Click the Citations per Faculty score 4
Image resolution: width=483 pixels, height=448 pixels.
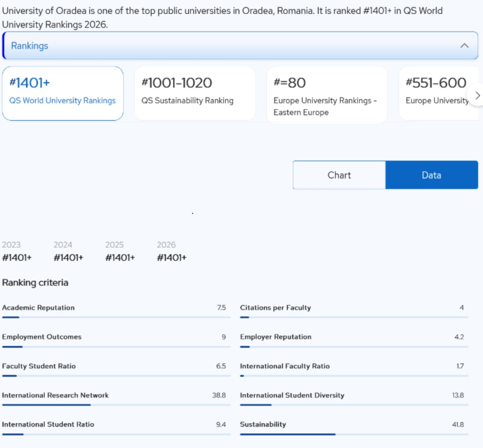point(462,307)
